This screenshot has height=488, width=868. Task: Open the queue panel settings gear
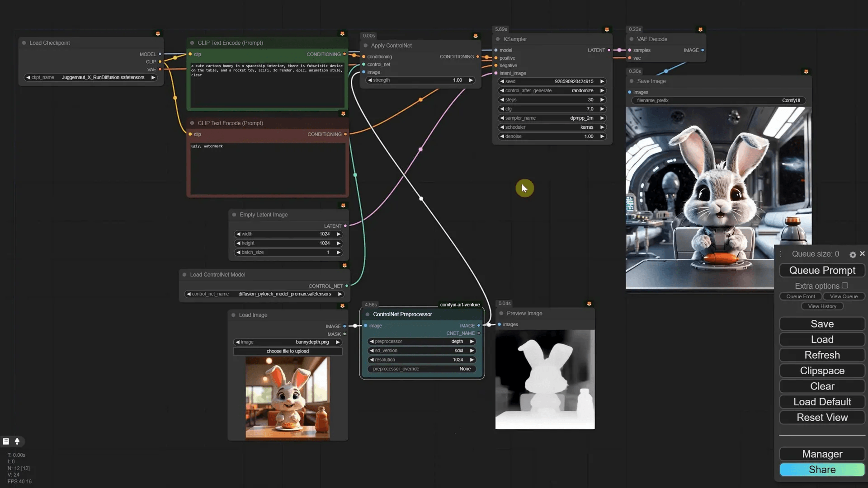point(853,254)
